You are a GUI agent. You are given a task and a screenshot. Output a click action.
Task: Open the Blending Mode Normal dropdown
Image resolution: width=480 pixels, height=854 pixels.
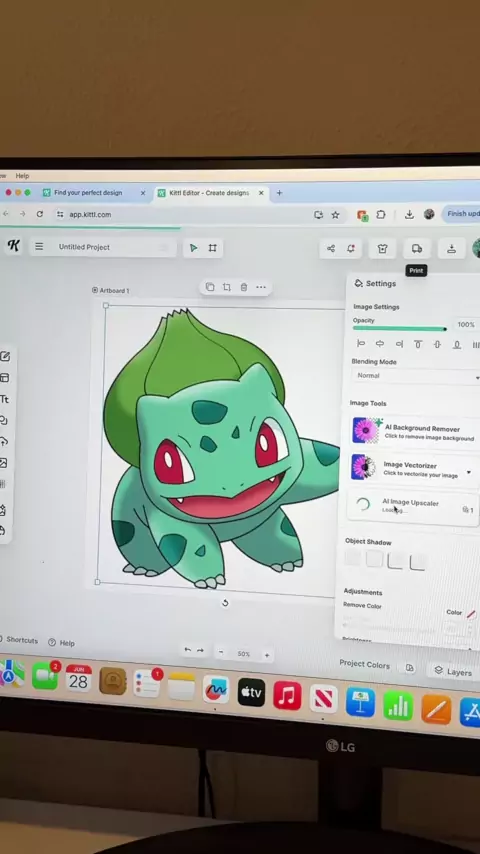416,376
